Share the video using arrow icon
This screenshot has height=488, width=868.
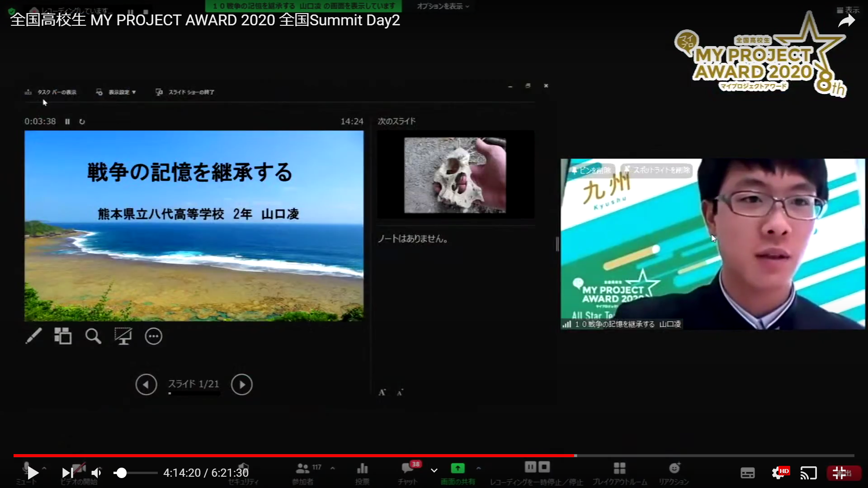846,21
